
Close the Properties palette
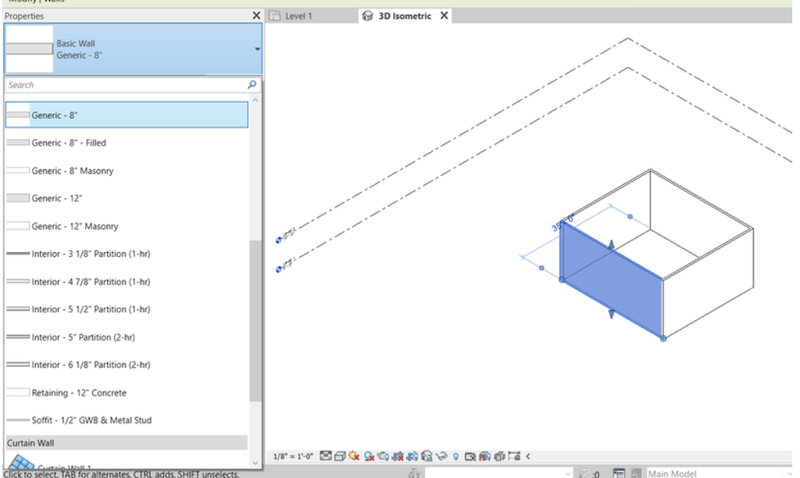pyautogui.click(x=256, y=16)
